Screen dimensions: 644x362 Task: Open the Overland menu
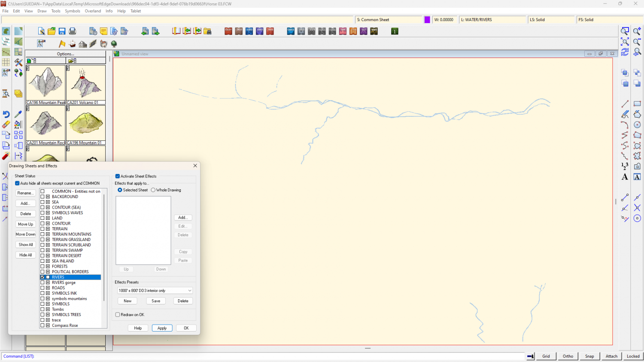point(93,11)
